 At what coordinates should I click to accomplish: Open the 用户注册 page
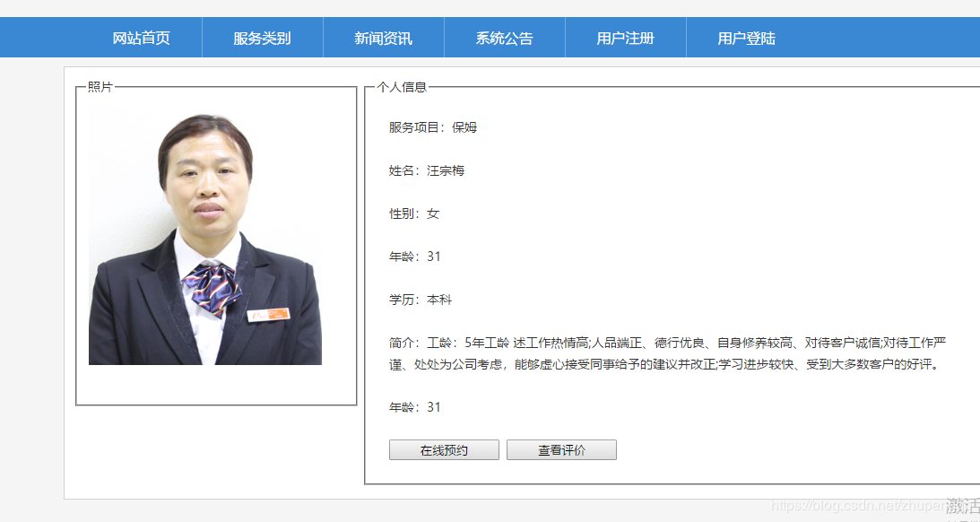coord(626,39)
